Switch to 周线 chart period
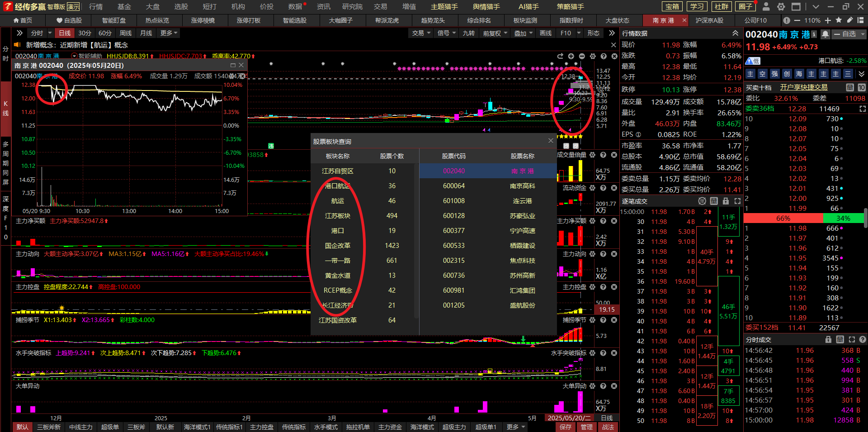Screen dimensions: 868x432 tap(125, 33)
